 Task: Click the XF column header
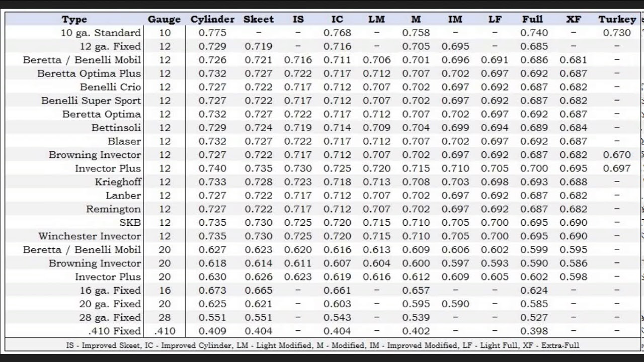pyautogui.click(x=574, y=20)
